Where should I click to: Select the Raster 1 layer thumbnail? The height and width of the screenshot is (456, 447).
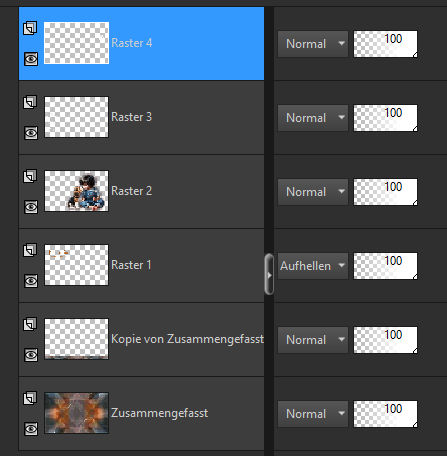[76, 265]
